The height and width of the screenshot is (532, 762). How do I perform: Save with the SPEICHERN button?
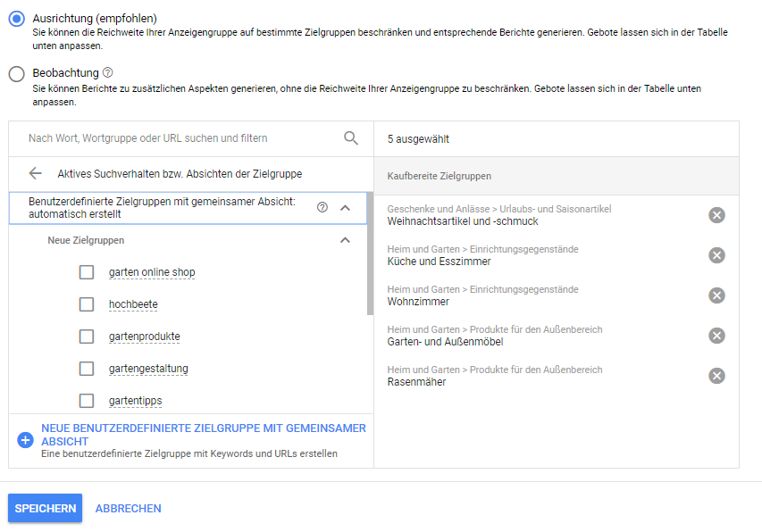tap(46, 508)
